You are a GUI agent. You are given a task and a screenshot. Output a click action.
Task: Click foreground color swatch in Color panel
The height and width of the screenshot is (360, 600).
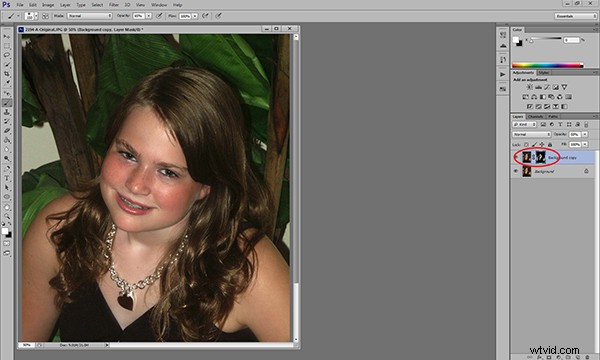[x=516, y=39]
